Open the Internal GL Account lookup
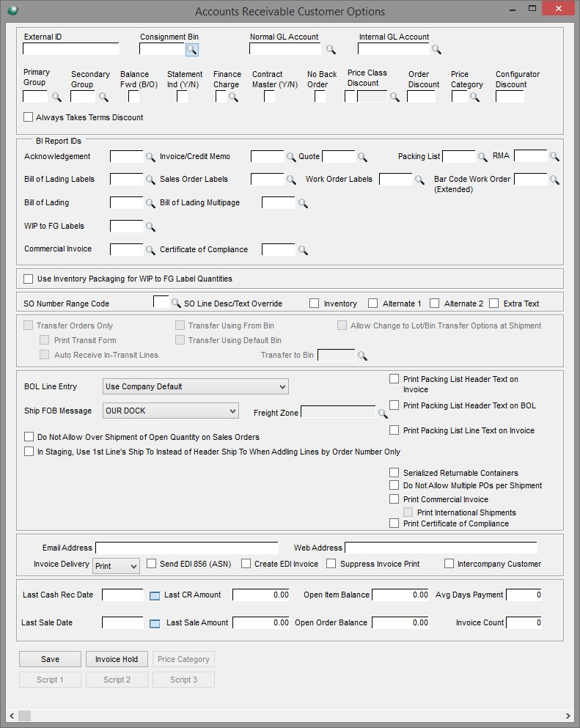Screen dimensions: 580x728 tap(436, 50)
